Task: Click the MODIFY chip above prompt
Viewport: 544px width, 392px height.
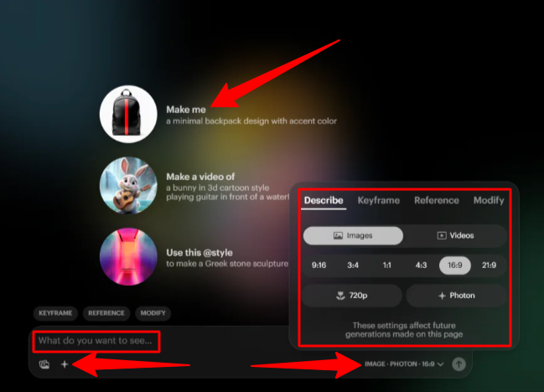Action: (x=153, y=313)
